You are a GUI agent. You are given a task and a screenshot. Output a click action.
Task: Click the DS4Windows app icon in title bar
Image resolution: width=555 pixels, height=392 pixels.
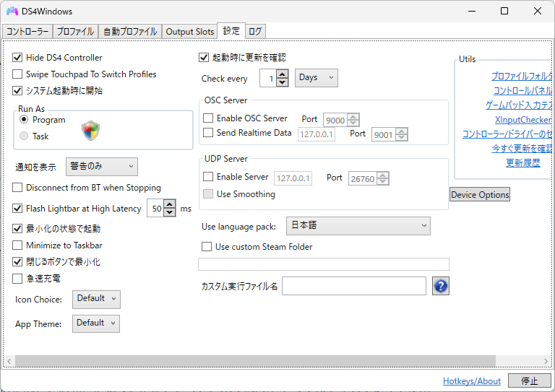(x=12, y=12)
